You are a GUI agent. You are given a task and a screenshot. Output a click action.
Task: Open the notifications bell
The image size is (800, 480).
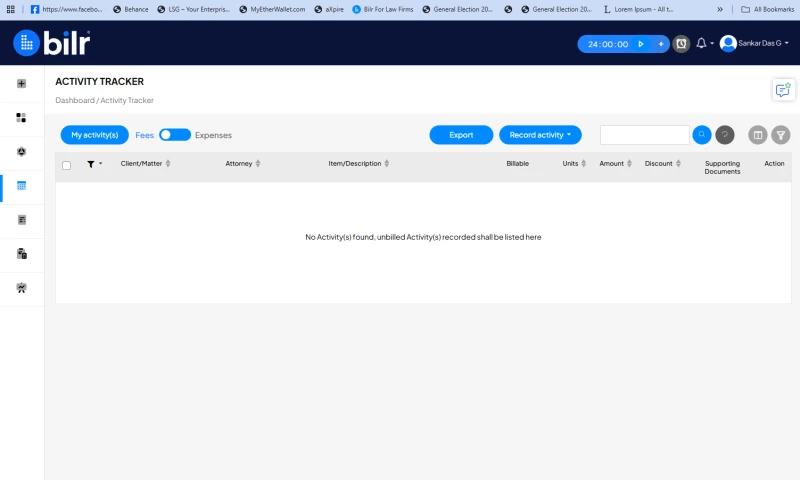click(x=702, y=43)
